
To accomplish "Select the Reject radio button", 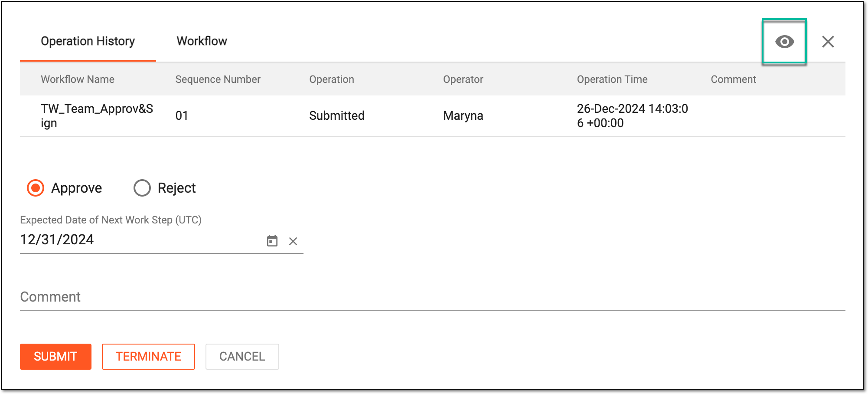I will click(x=142, y=188).
